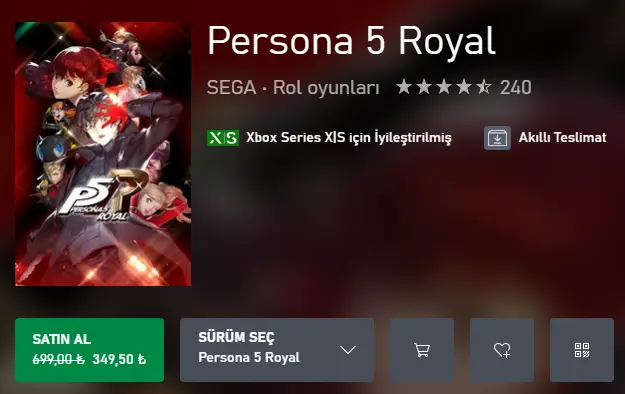Click the Akıllı Teslimat label

click(562, 138)
